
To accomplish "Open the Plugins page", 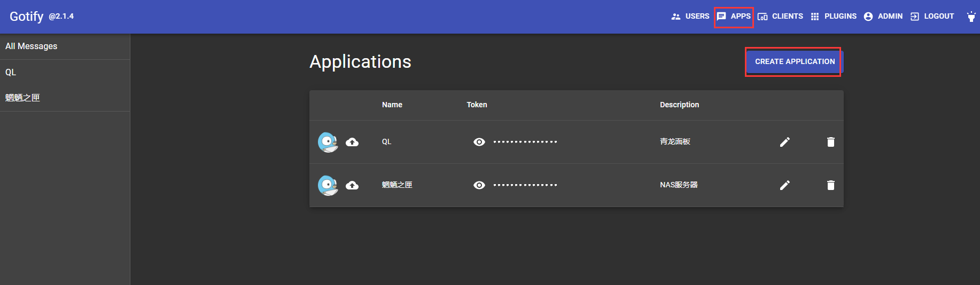I will click(834, 17).
